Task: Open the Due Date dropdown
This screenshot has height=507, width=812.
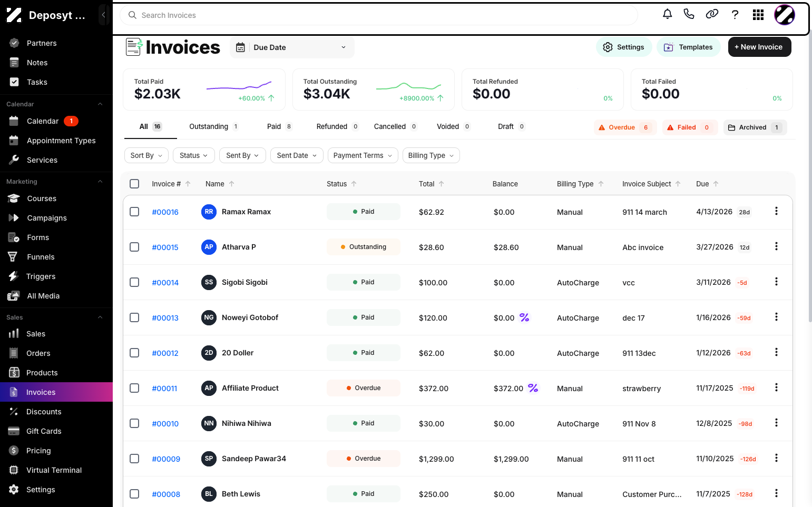Action: [292, 47]
